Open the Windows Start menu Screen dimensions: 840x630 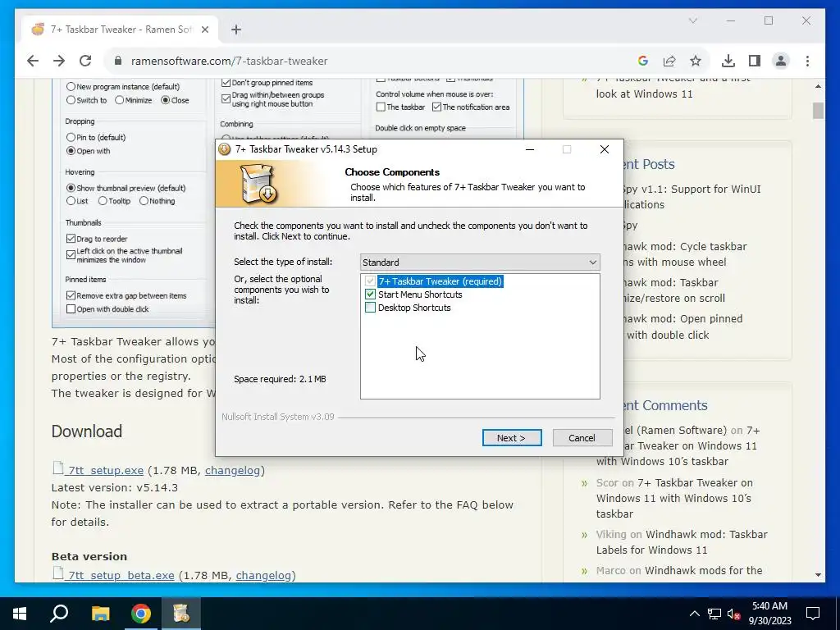tap(20, 614)
